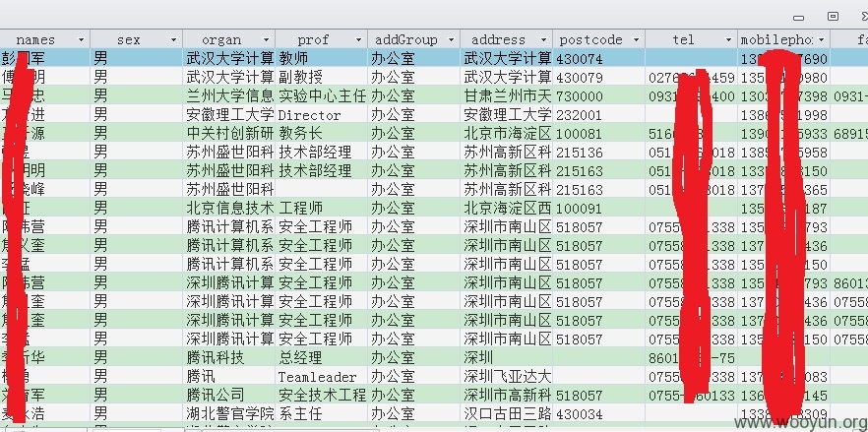Select the address cell 甘肃兰州市天
This screenshot has height=432, width=868.
[506, 95]
